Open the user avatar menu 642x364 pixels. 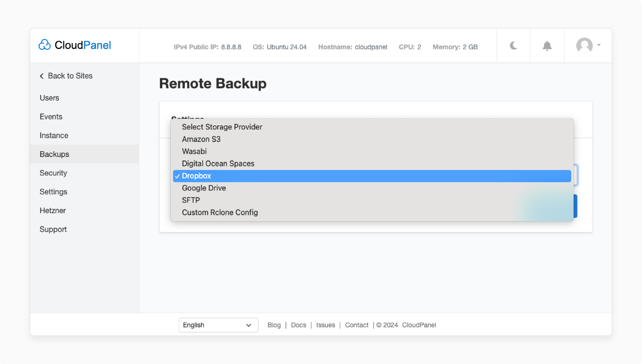pos(584,45)
